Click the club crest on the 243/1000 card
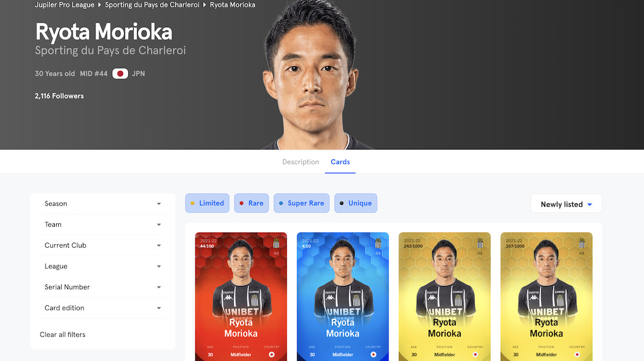Screen dimensions: 644x361 pyautogui.click(x=480, y=243)
